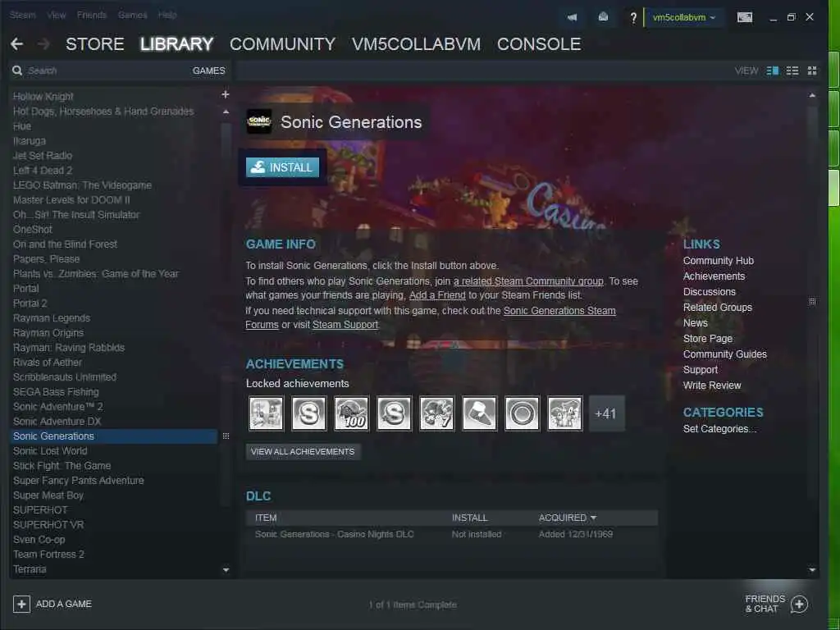Screen dimensions: 840x630
Task: Click VIEW ALL ACHIEVEMENTS button
Action: pyautogui.click(x=303, y=452)
